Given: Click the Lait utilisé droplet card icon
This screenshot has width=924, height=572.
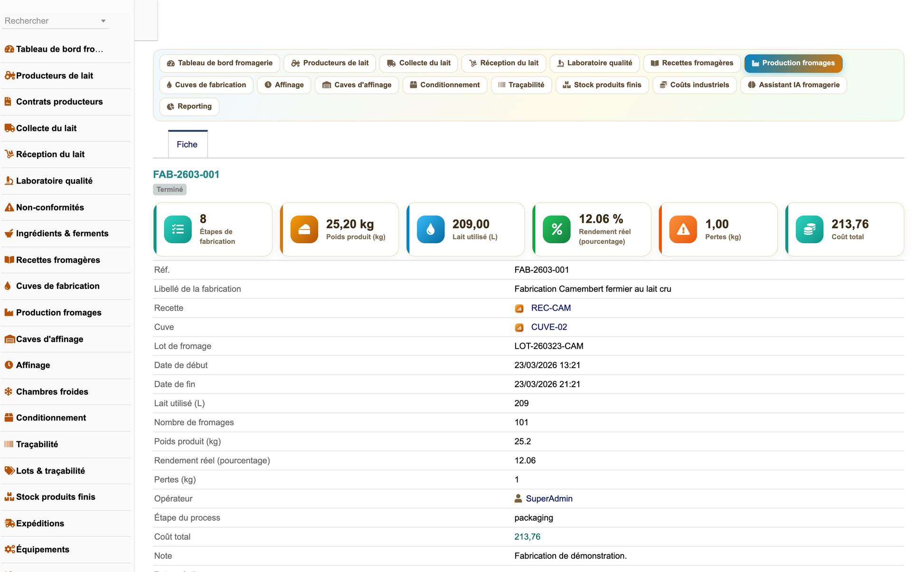Looking at the screenshot, I should pos(430,229).
